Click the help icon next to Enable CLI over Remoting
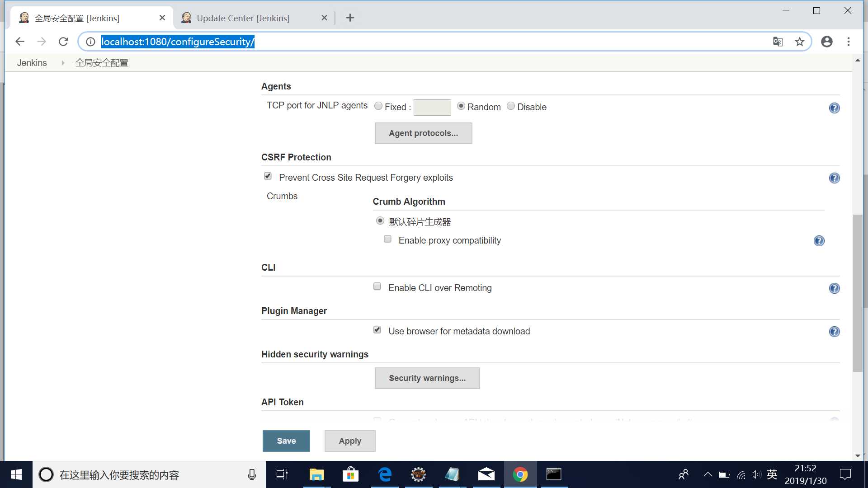The image size is (868, 488). [x=834, y=288]
